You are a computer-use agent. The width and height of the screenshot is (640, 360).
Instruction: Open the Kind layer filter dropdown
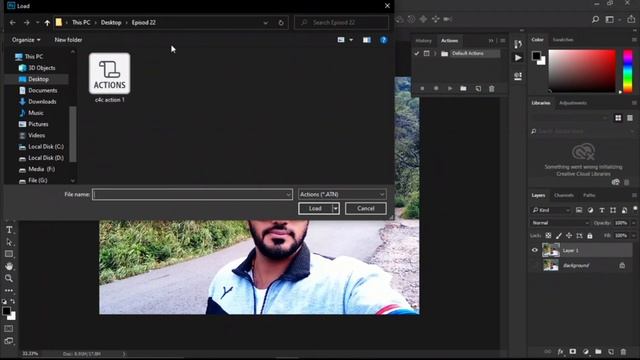551,210
